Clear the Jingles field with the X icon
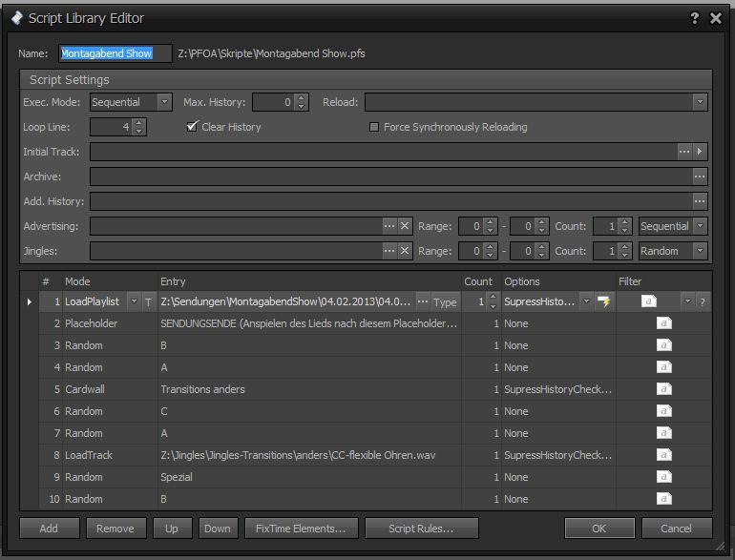 pos(405,251)
